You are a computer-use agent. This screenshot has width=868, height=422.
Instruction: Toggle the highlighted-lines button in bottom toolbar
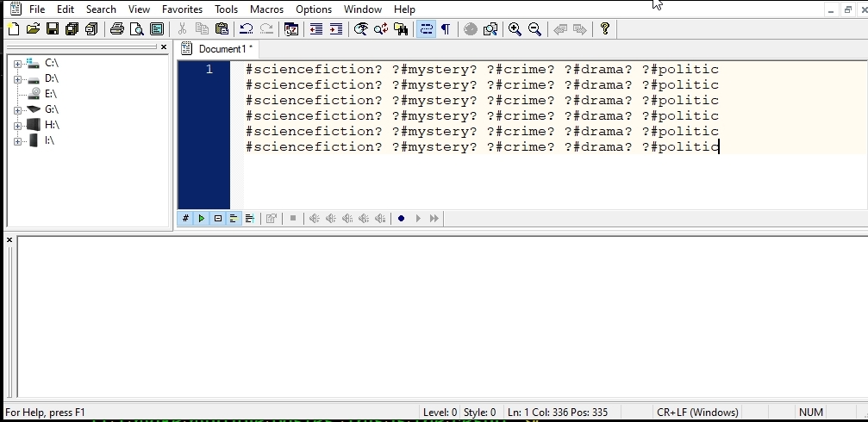[x=234, y=219]
